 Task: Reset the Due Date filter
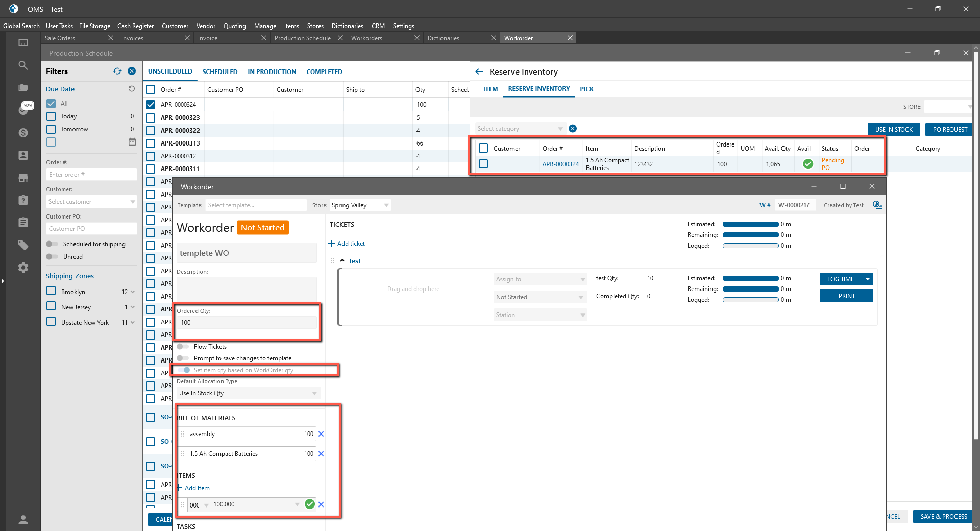(x=132, y=89)
